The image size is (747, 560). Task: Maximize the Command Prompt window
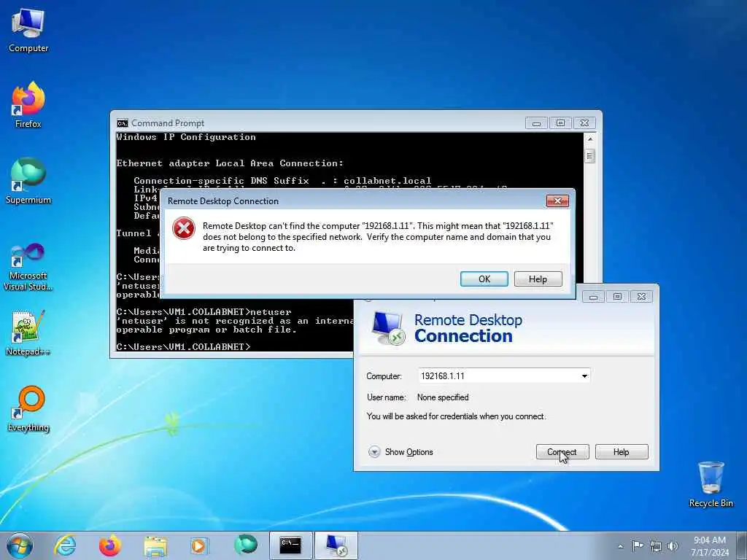click(x=560, y=123)
